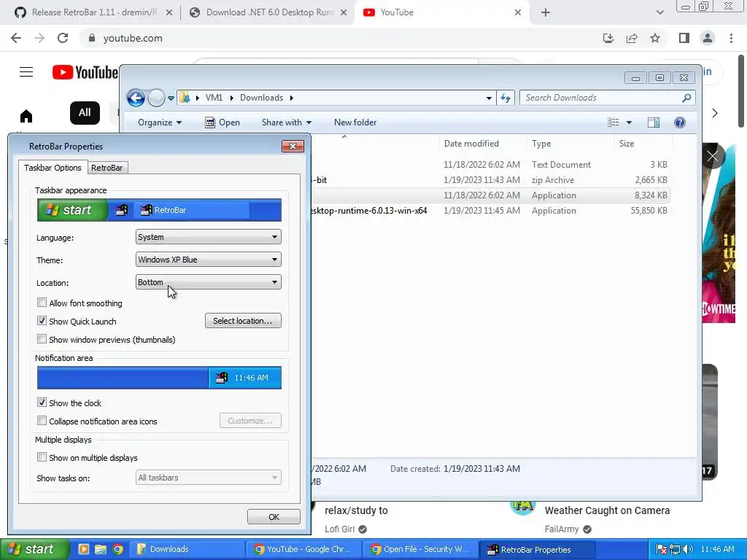
Task: Click the Explorer refresh address icon
Action: (506, 98)
